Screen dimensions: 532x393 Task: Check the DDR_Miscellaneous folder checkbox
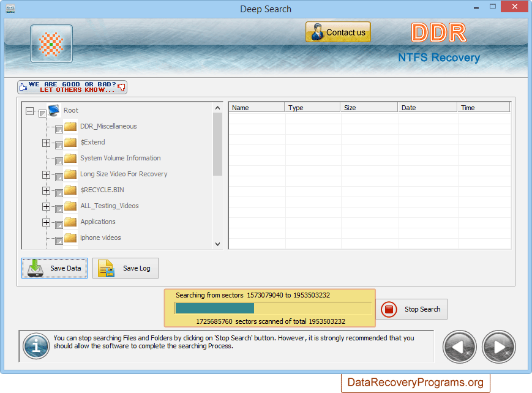(59, 129)
